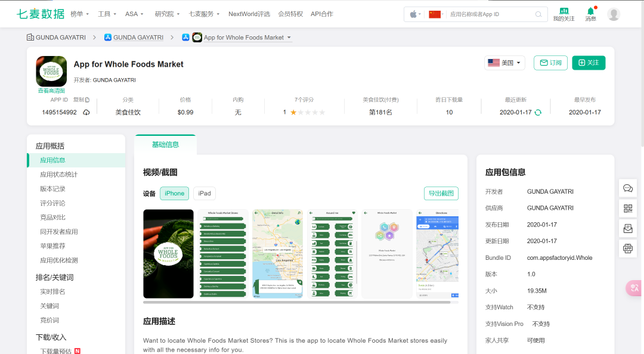
Task: Focus the app name or App ID search field
Action: [491, 14]
